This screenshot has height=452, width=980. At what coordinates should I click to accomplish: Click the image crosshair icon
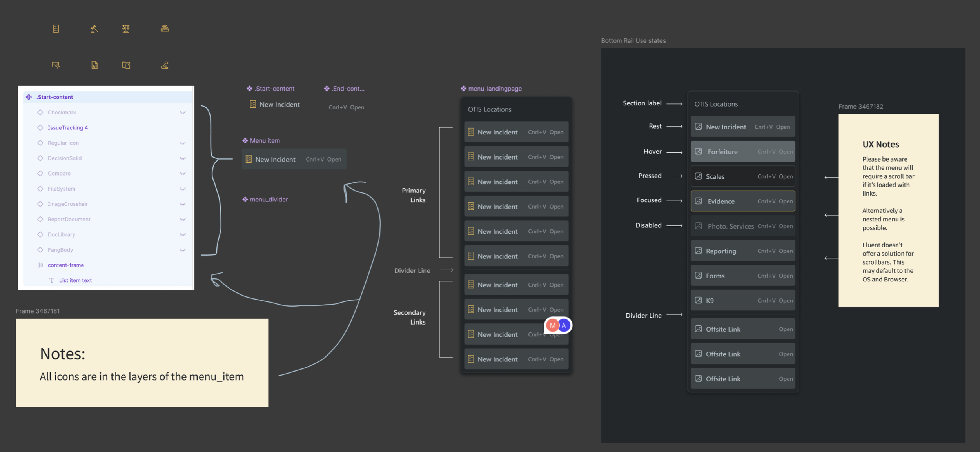coord(56,65)
